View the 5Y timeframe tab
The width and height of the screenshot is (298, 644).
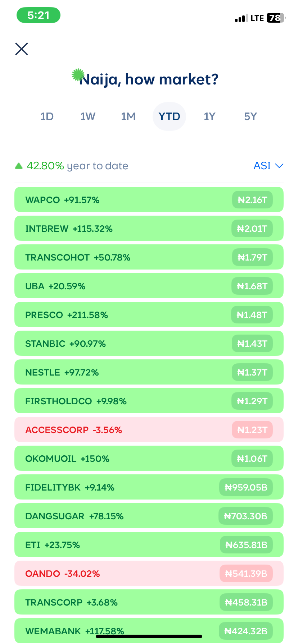coord(250,116)
